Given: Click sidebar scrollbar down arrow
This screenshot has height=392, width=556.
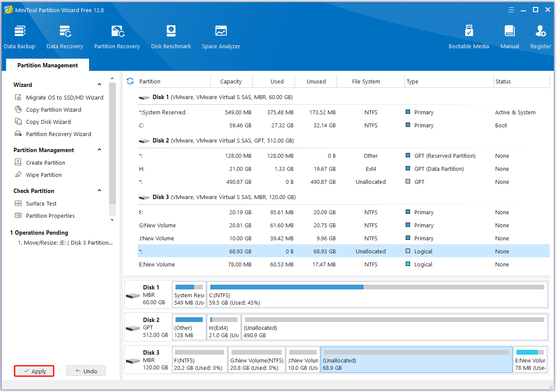Looking at the screenshot, I should [x=113, y=219].
